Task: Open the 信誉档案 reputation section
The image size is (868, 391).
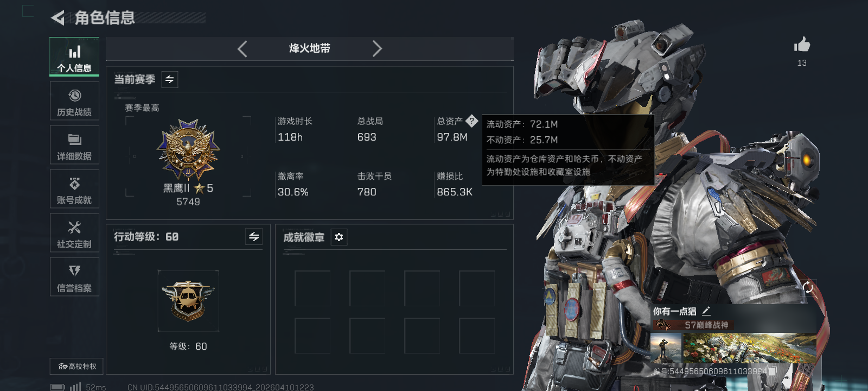Action: 74,277
